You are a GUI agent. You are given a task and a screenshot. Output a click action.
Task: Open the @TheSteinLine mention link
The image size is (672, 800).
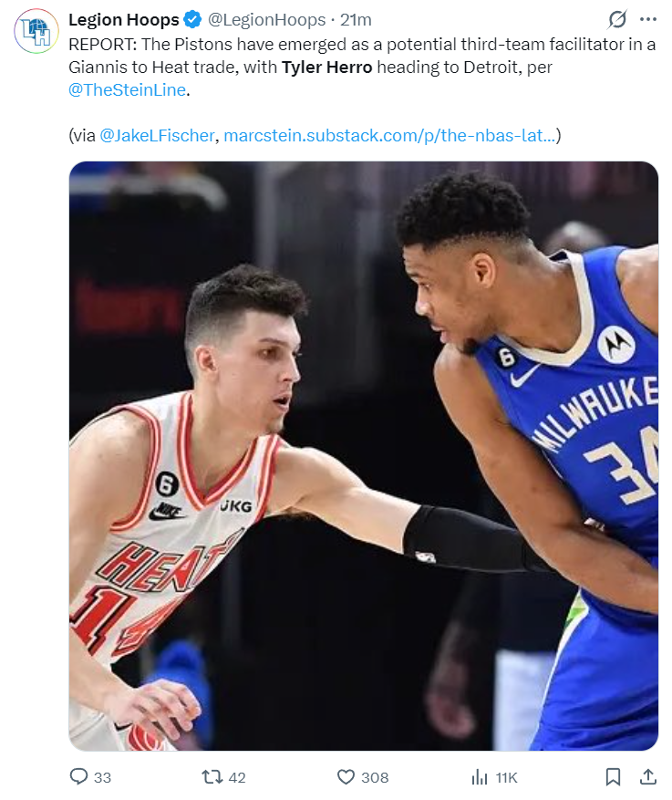(x=127, y=89)
